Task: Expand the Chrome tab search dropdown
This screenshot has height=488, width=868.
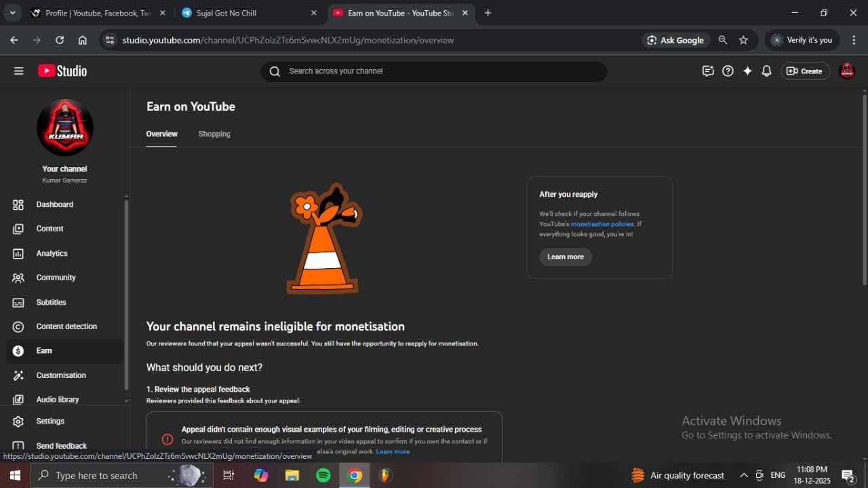Action: click(12, 13)
